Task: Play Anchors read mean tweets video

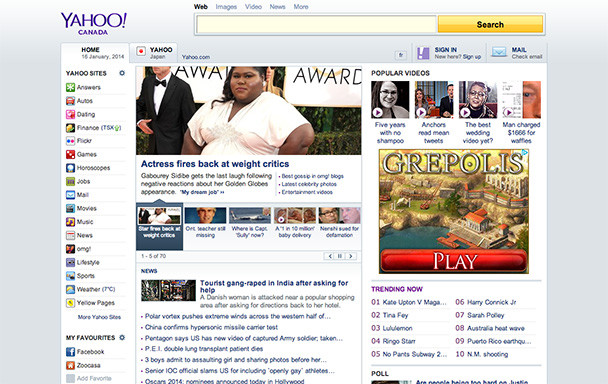Action: point(434,99)
